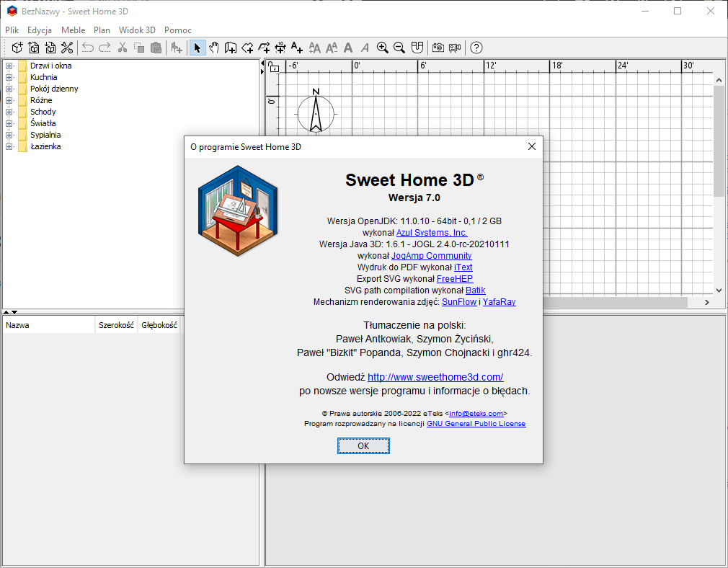Screen dimensions: 728x568
Task: Open the sweethome3d.com website link
Action: tap(435, 377)
